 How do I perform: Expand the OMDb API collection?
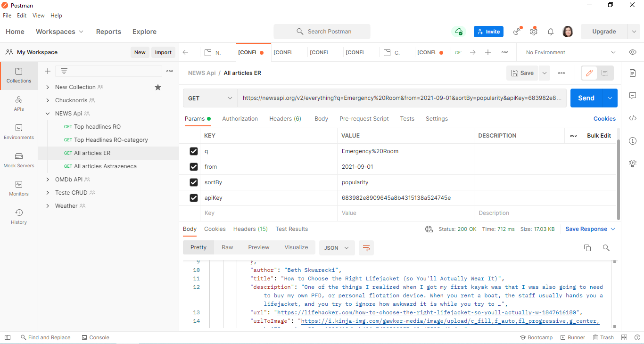coord(48,180)
